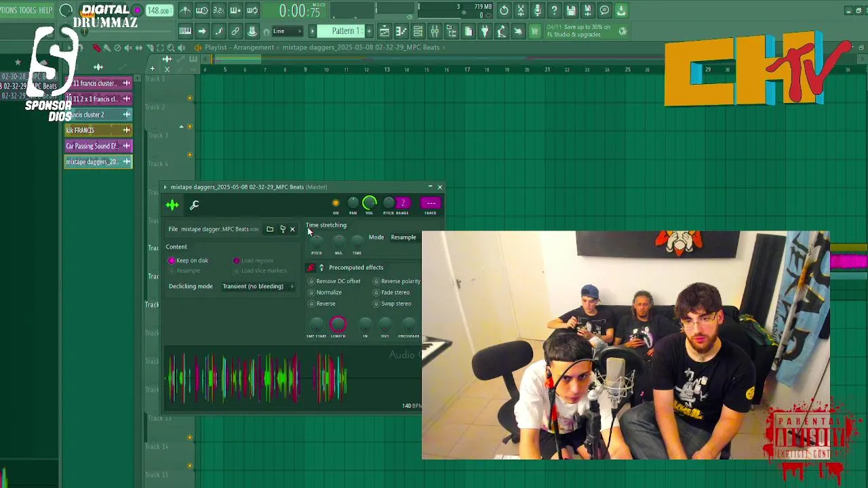Viewport: 868px width, 488px height.
Task: Add new pattern with plus button
Action: [x=369, y=31]
